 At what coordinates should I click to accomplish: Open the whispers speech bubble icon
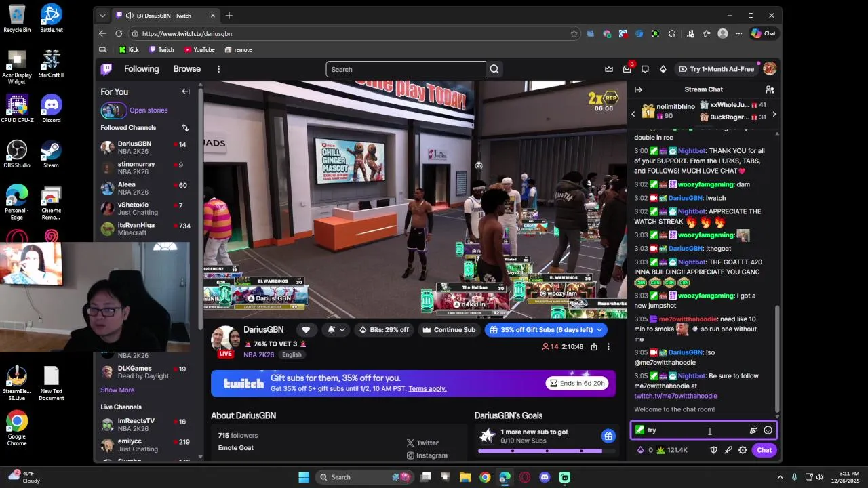[645, 69]
